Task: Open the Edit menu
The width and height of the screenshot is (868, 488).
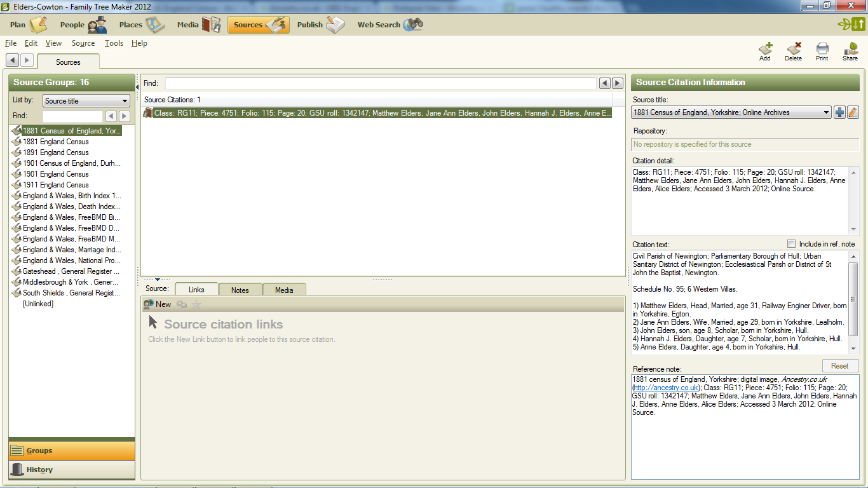Action: point(31,43)
